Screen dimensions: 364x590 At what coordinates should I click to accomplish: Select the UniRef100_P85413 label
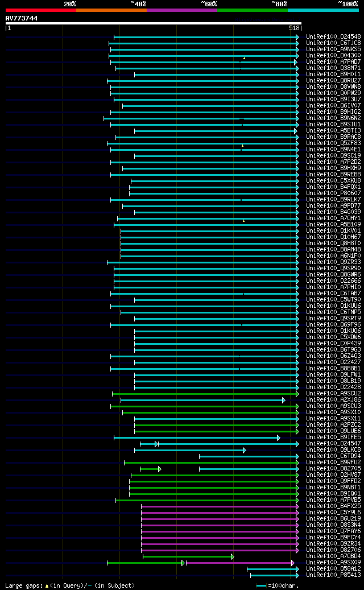point(333,575)
